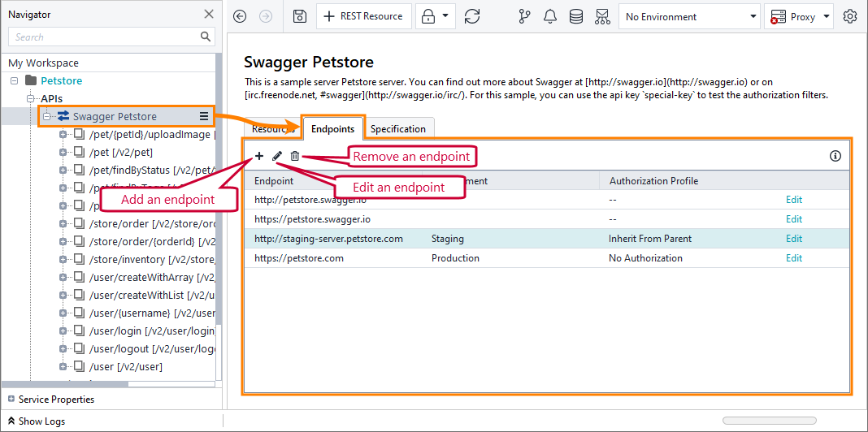Click the back navigation arrow
Viewport: 868px width, 432px height.
coord(240,16)
